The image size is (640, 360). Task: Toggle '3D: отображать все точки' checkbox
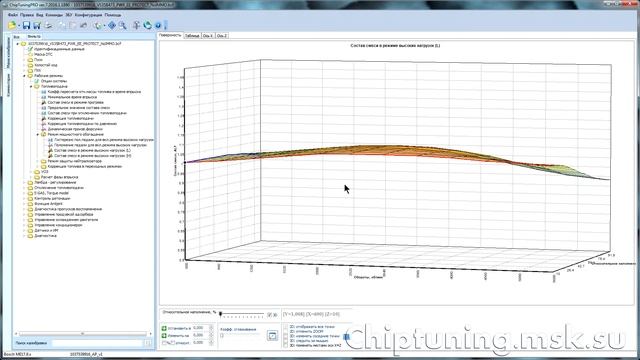[285, 327]
